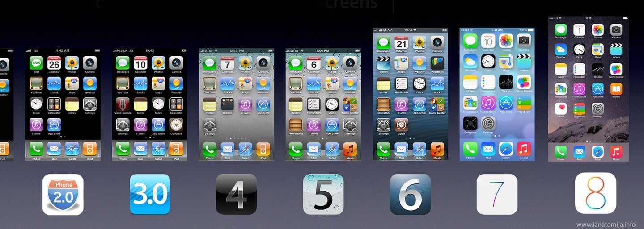Tap Calendar showing 6 on iOS 5 screen
The height and width of the screenshot is (229, 644).
click(314, 63)
